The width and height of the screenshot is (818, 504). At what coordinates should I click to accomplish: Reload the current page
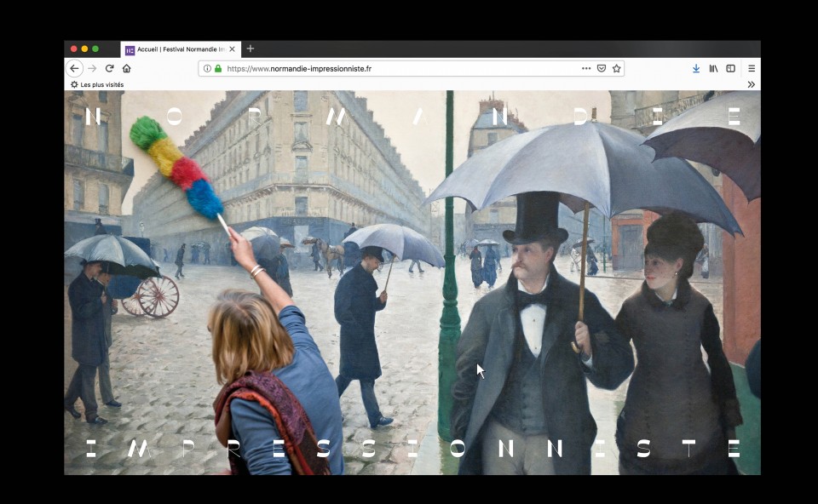(110, 68)
